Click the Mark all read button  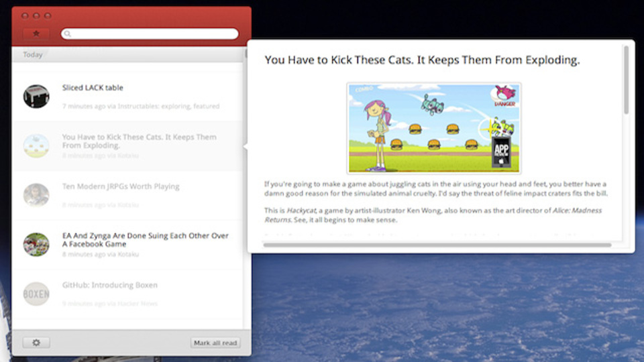(215, 343)
